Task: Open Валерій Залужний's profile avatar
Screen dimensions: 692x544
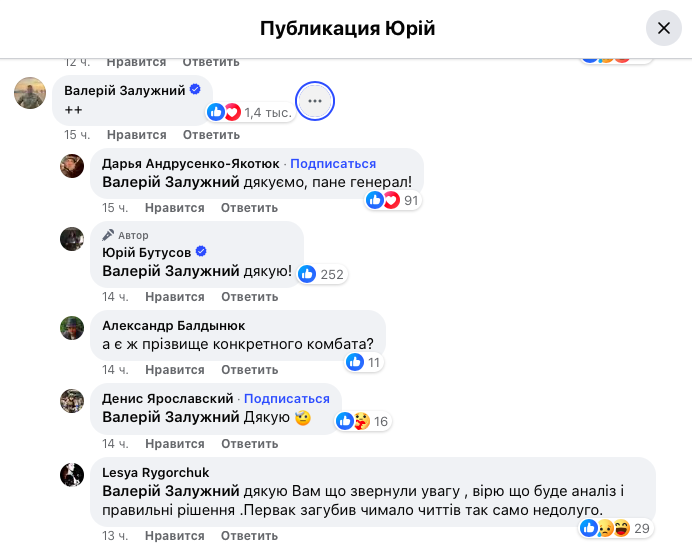Action: click(30, 93)
